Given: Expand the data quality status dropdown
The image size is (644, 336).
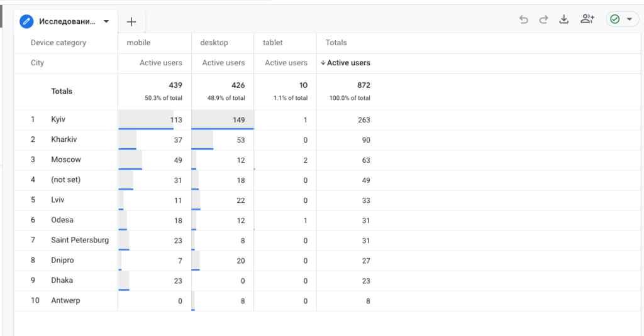Looking at the screenshot, I should tap(629, 19).
